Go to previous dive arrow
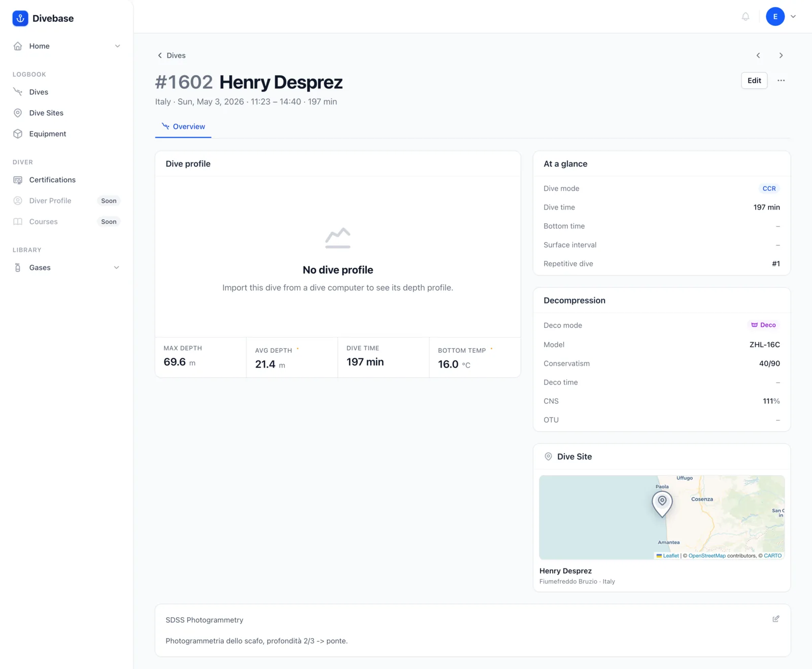This screenshot has height=669, width=812. 758,55
